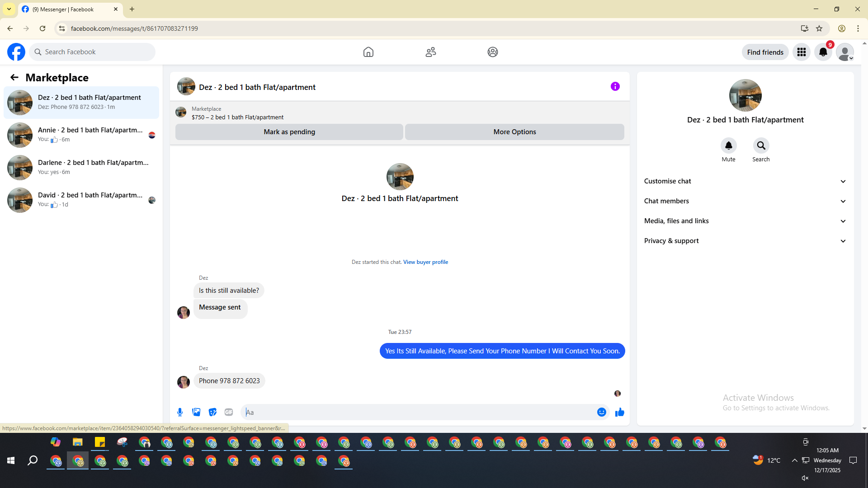Pick a GIF to send

click(229, 412)
